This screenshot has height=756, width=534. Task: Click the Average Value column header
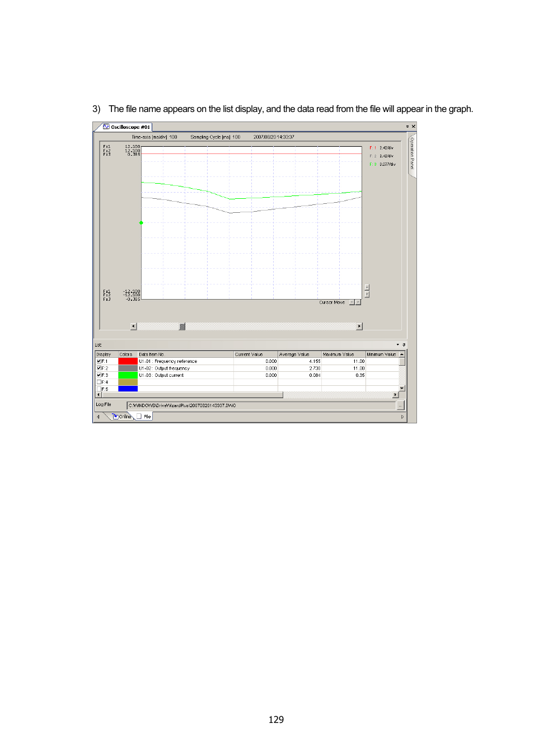click(x=299, y=354)
